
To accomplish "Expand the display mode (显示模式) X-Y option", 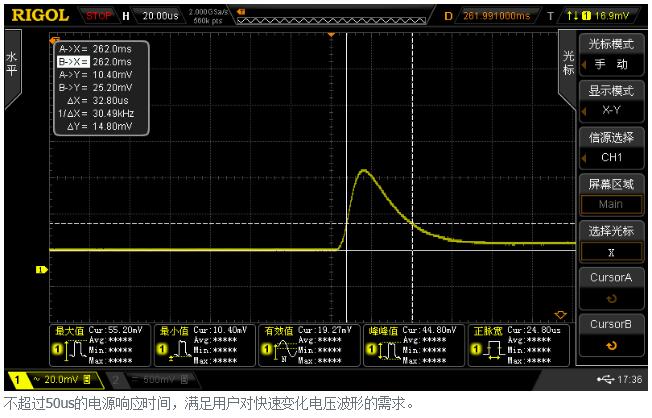I will (610, 100).
